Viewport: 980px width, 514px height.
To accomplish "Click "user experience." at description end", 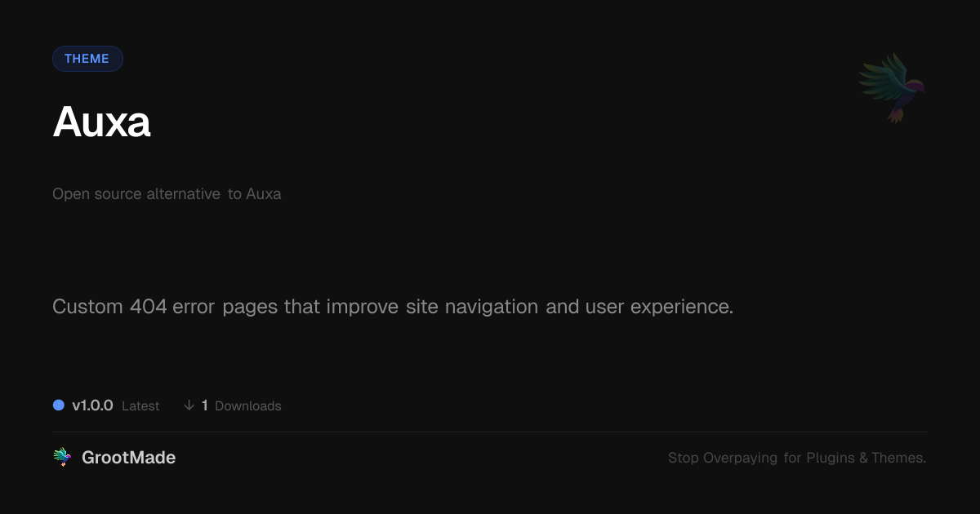I will pyautogui.click(x=659, y=307).
